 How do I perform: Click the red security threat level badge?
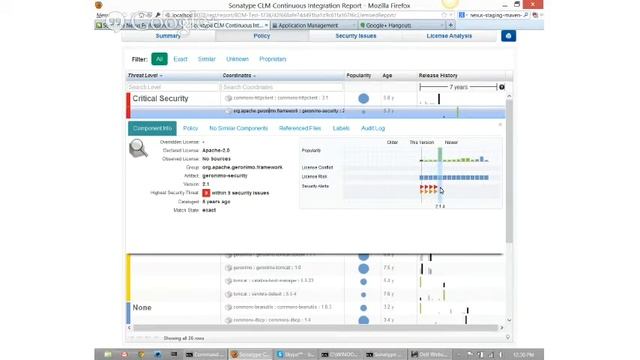coord(206,193)
